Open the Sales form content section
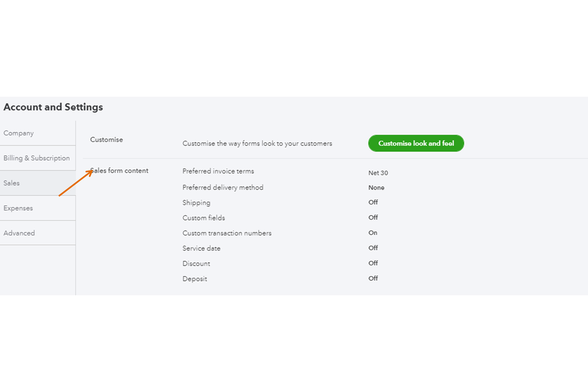 pos(119,171)
